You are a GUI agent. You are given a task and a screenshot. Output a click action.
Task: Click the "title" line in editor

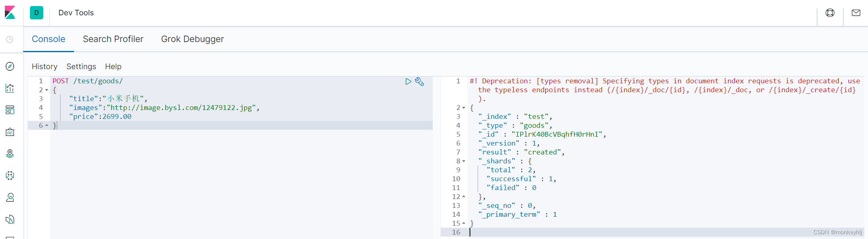pos(108,99)
